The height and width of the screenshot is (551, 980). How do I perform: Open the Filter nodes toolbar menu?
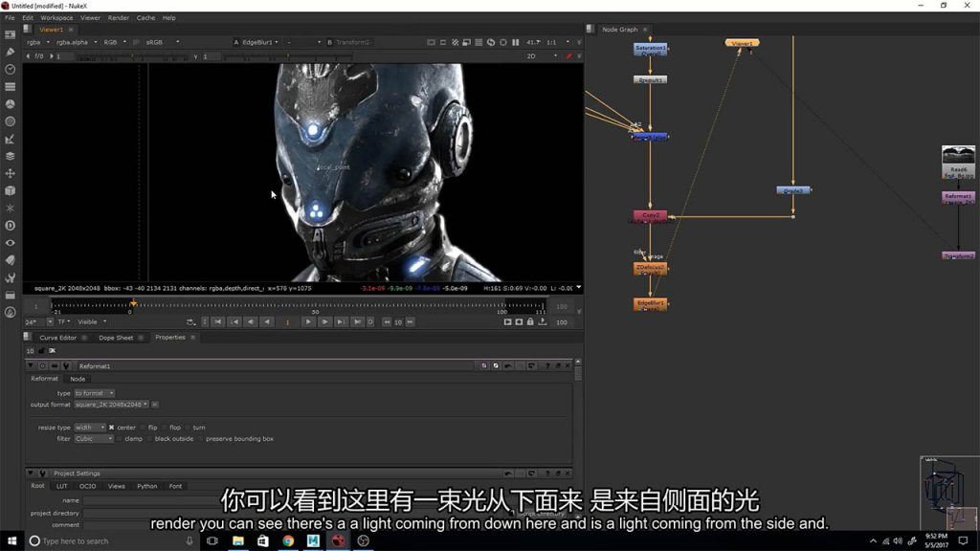tap(10, 121)
